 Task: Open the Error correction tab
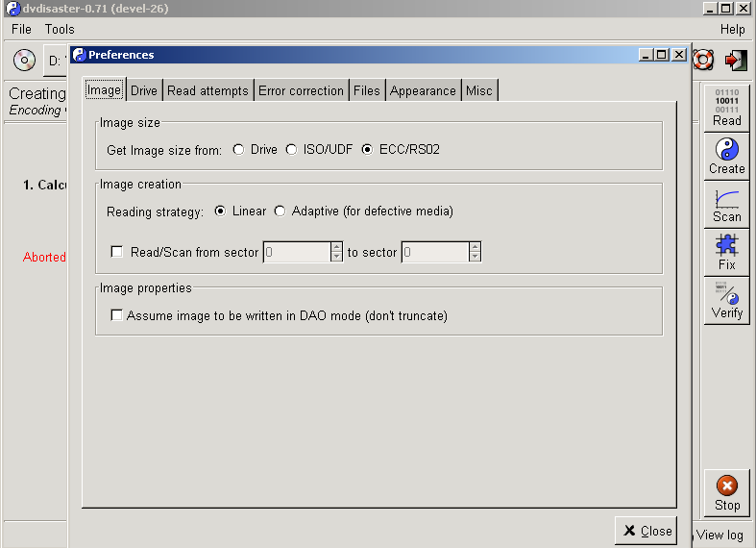tap(302, 90)
